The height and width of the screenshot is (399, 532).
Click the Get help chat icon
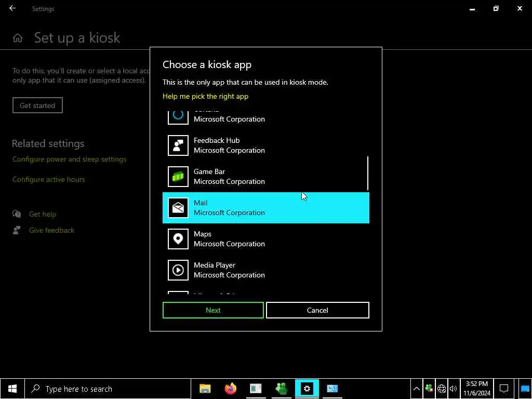(17, 214)
